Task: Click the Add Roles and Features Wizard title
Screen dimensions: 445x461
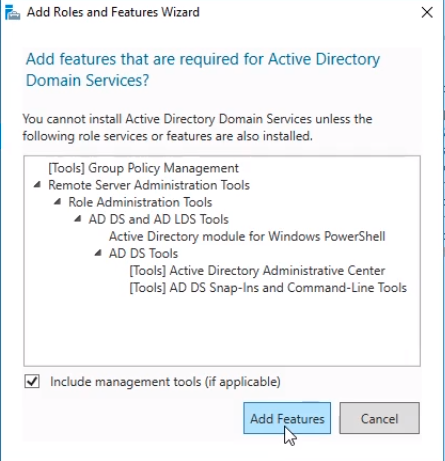Action: 113,12
